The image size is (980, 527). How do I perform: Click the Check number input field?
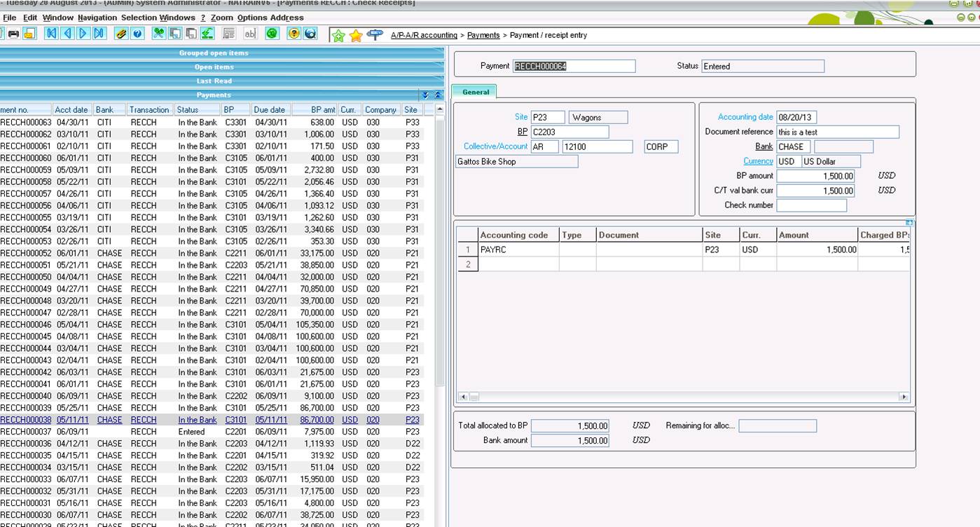(811, 205)
